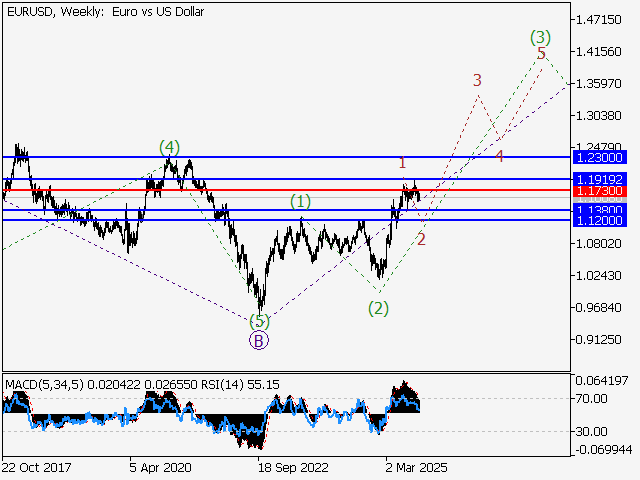Click the blue 1.12000 price level tag
The image size is (640, 480).
600,221
